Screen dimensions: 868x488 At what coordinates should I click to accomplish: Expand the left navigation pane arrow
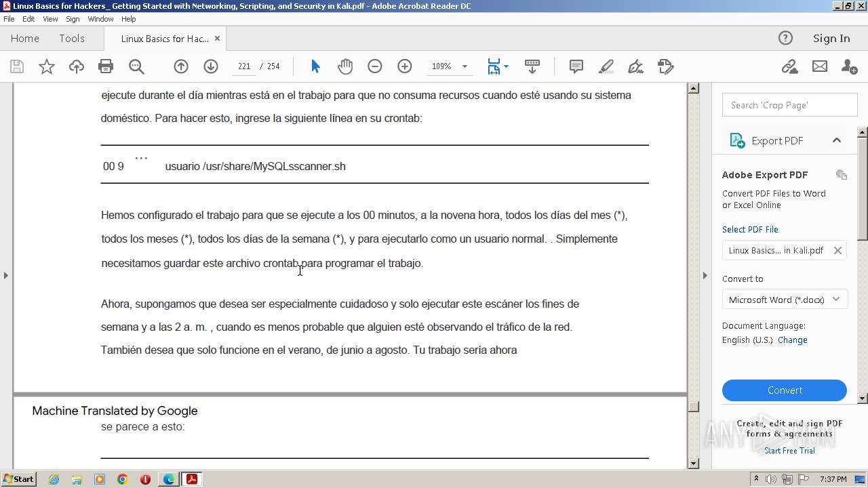pyautogui.click(x=6, y=275)
